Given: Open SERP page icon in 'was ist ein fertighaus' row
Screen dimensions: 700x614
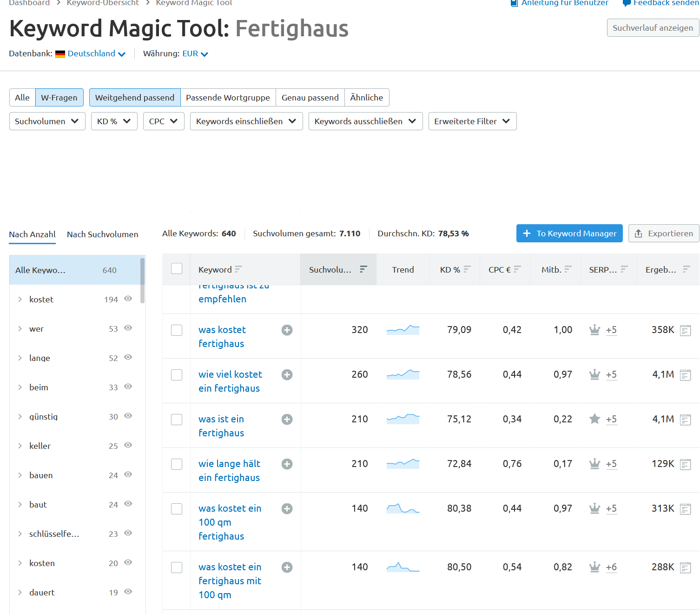Looking at the screenshot, I should [x=685, y=420].
